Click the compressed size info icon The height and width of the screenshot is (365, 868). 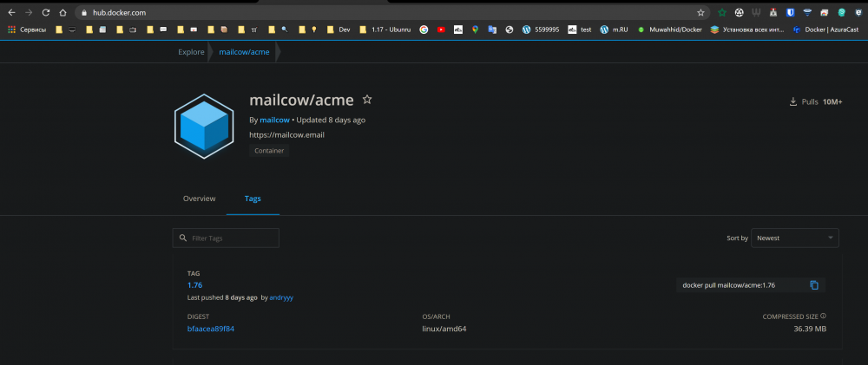tap(823, 316)
